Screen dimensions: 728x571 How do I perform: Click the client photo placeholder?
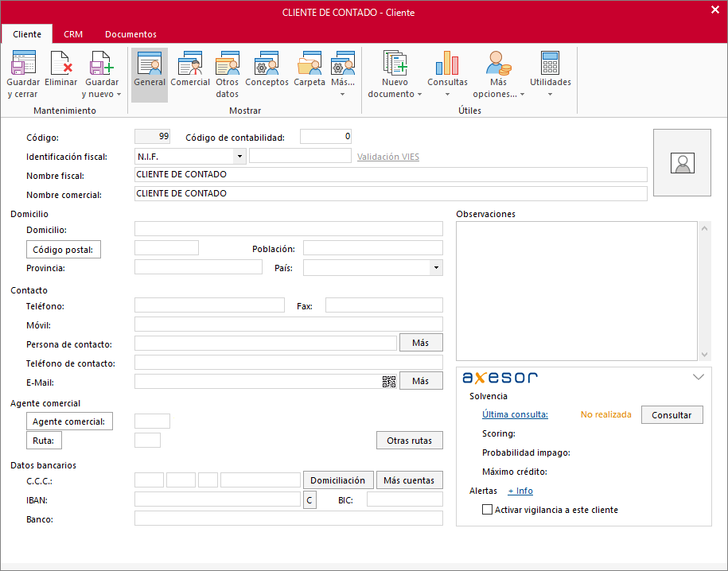(x=682, y=163)
